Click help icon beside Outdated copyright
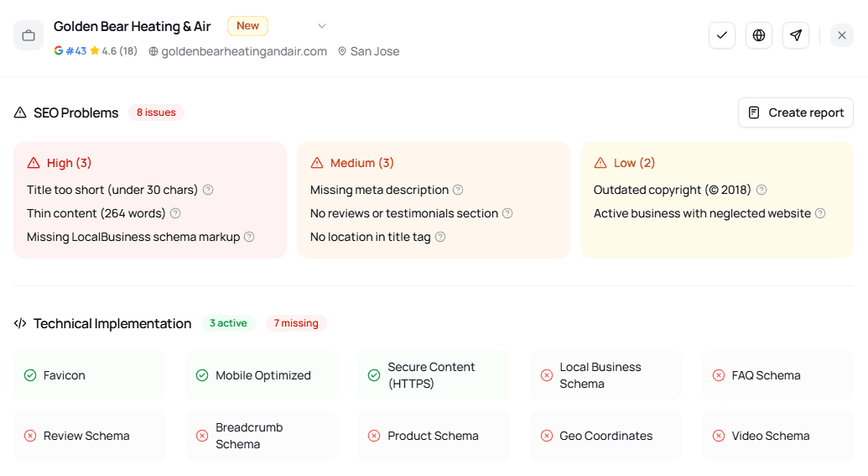868x476 pixels. [761, 190]
